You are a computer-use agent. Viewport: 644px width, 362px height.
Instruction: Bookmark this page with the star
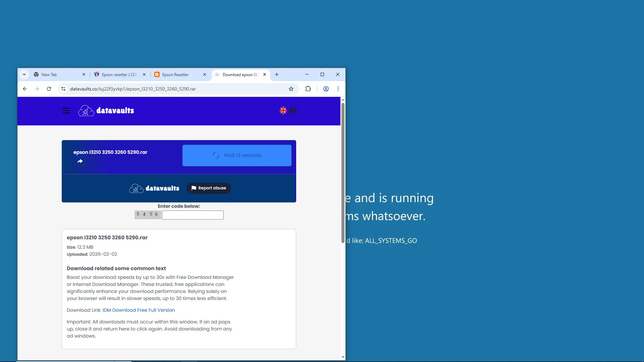(x=291, y=89)
